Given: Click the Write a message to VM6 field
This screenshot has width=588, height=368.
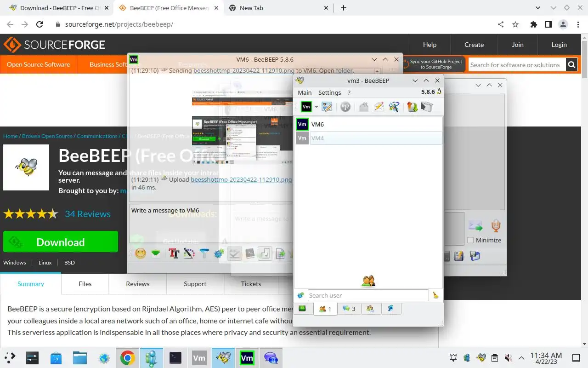Looking at the screenshot, I should pyautogui.click(x=210, y=223).
